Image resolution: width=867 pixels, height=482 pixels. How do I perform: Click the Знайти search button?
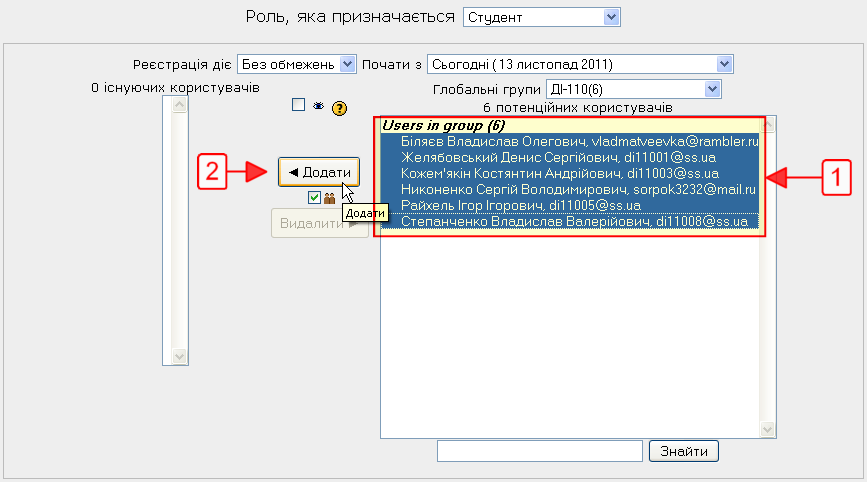click(x=684, y=451)
